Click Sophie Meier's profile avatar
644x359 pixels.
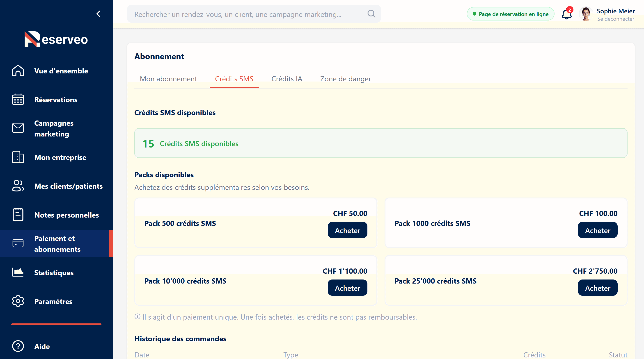pyautogui.click(x=586, y=14)
